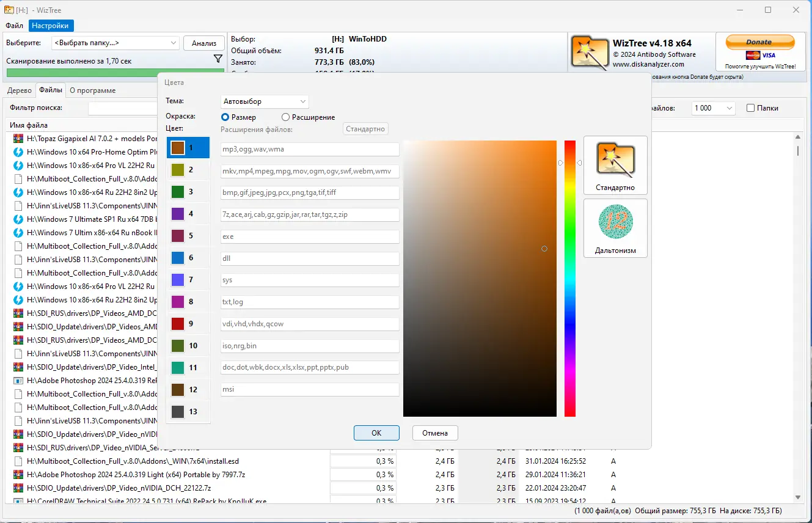812x523 pixels.
Task: Click the mp3,ogg,wav,wma extensions field
Action: [310, 149]
